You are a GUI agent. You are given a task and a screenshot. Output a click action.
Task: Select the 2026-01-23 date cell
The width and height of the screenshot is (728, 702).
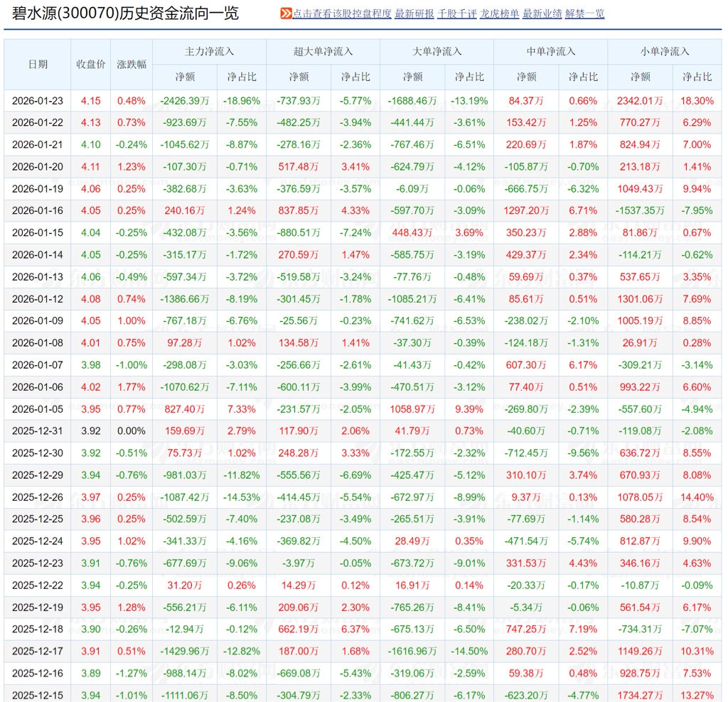(38, 101)
